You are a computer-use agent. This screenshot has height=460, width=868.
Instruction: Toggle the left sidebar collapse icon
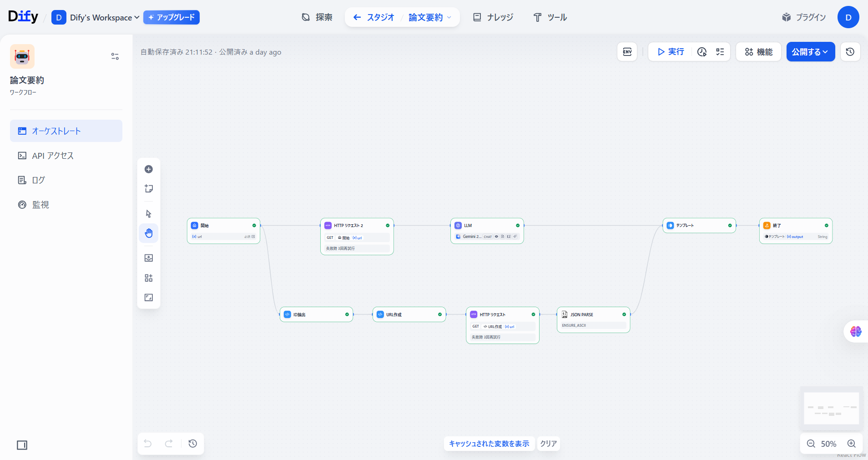(x=22, y=445)
